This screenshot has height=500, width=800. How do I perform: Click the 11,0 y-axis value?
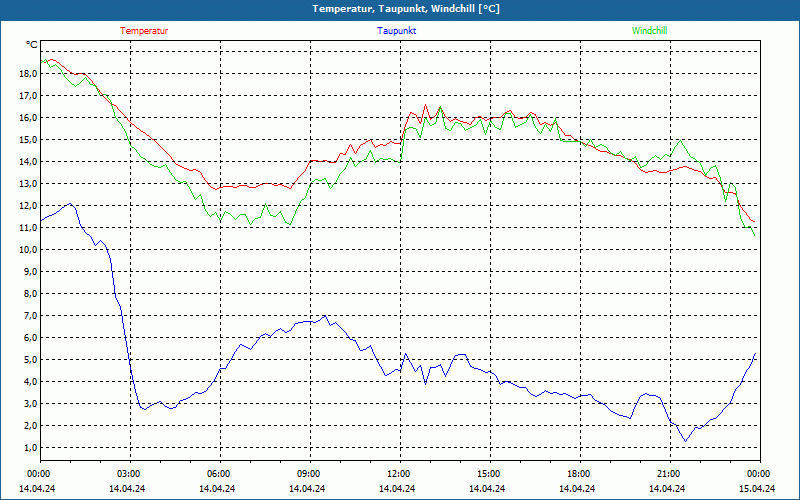coord(28,228)
